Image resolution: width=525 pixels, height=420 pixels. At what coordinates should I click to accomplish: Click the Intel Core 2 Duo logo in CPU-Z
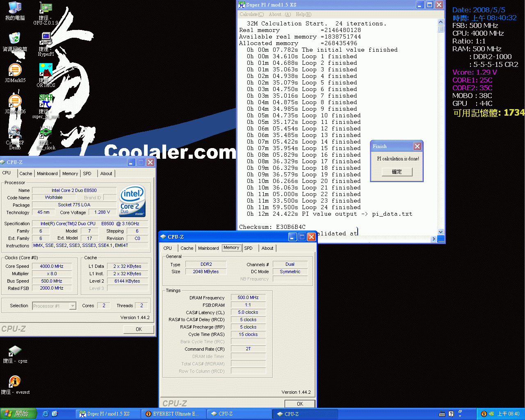click(x=132, y=201)
